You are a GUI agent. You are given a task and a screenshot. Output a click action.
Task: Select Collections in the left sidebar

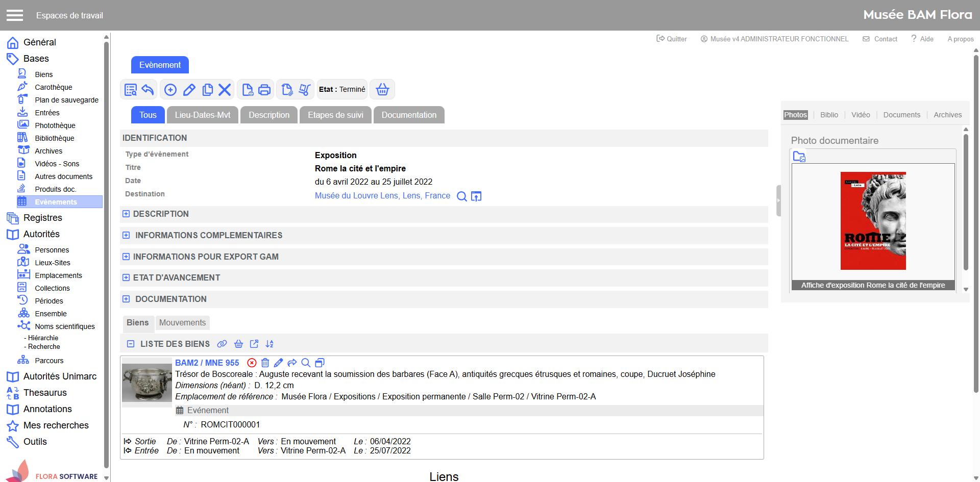click(52, 288)
